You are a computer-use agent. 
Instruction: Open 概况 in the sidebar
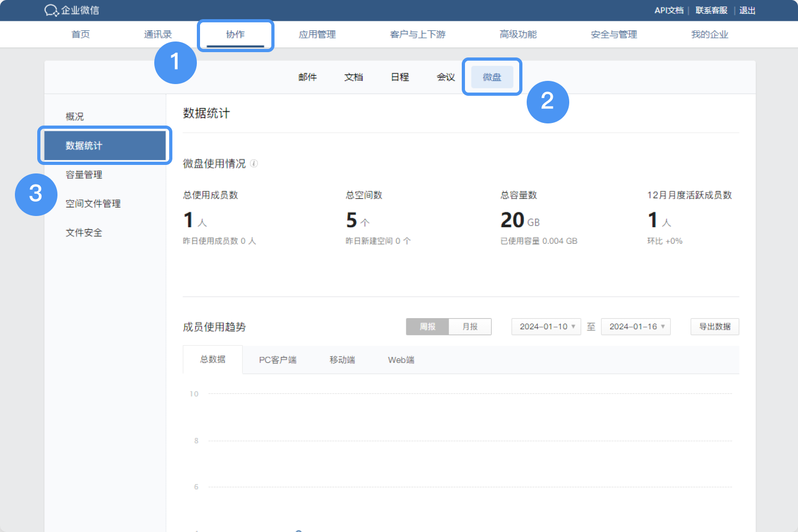(74, 116)
